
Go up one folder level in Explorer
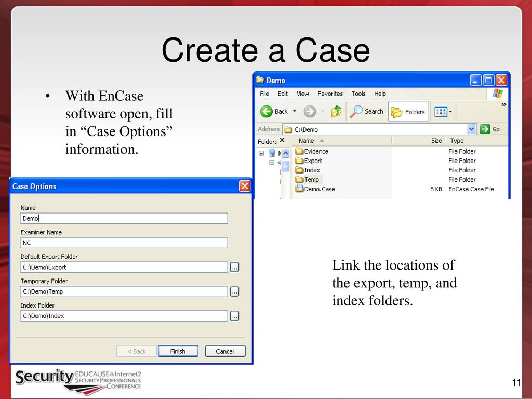pyautogui.click(x=336, y=111)
